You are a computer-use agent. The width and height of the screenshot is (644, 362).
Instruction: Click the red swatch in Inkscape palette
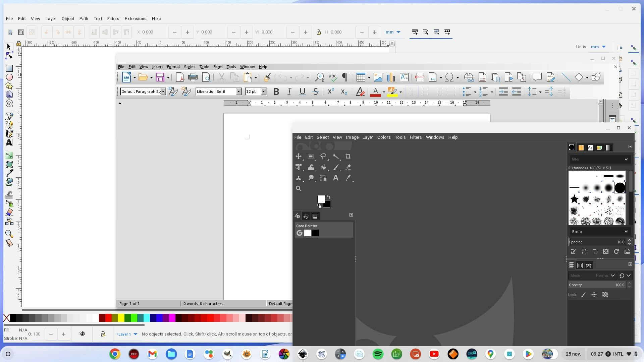point(108,318)
